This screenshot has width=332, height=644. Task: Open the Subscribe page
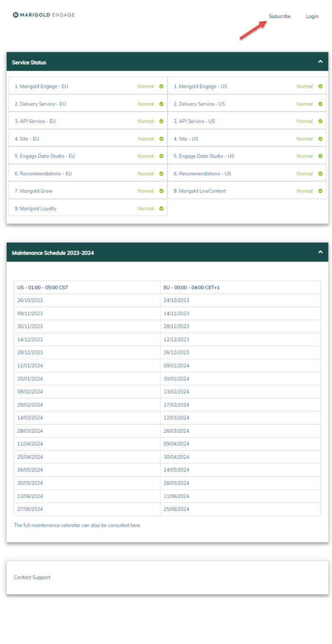click(279, 16)
